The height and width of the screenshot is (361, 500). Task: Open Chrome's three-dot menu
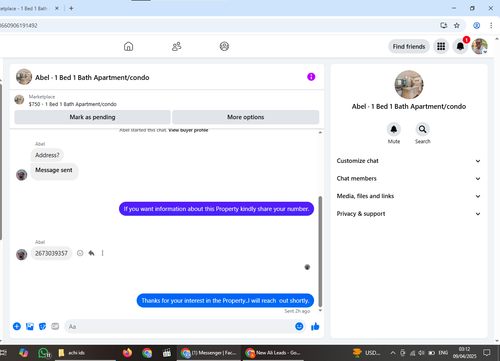[491, 25]
